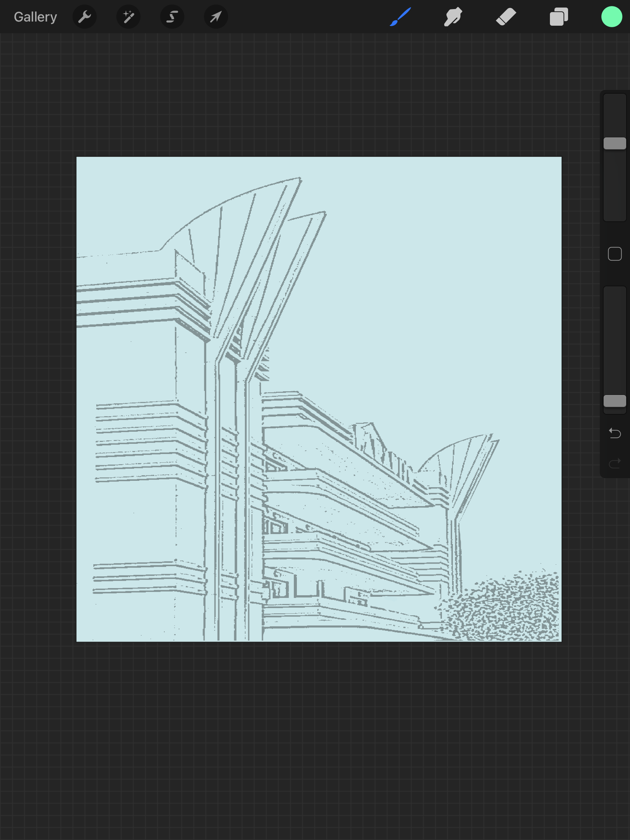Image resolution: width=630 pixels, height=840 pixels.
Task: Open color panel via green circle
Action: click(x=611, y=17)
